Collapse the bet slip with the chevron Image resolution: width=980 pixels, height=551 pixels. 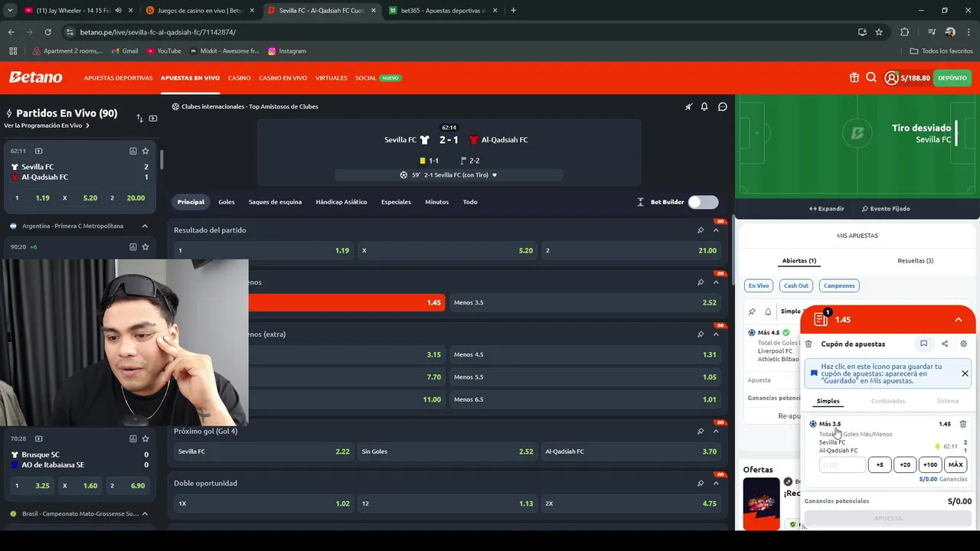(x=958, y=320)
